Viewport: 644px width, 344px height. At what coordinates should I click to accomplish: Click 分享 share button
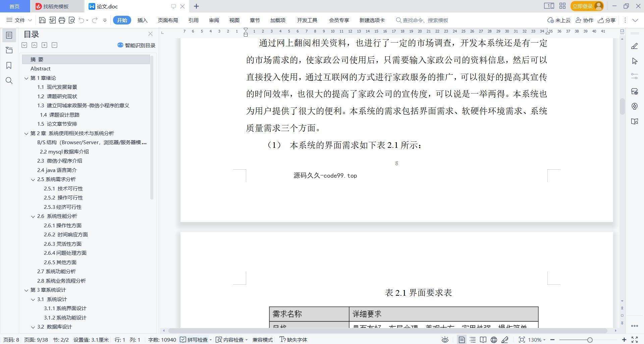[x=607, y=20]
